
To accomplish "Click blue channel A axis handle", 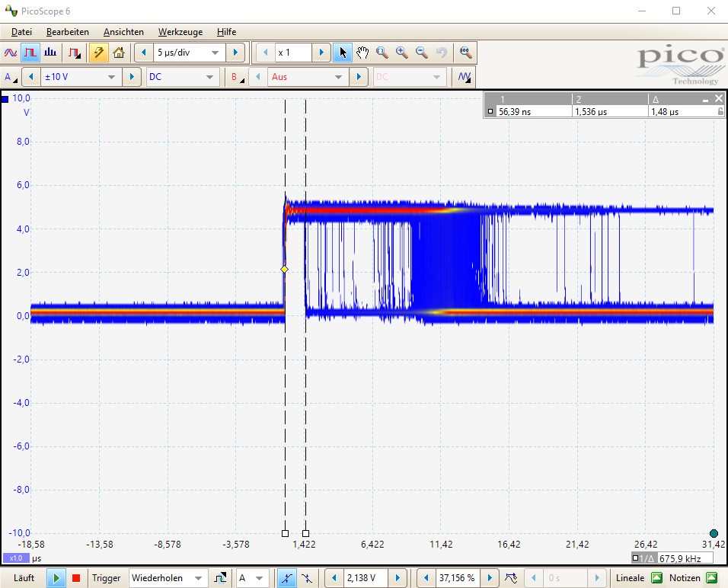I will [5, 99].
